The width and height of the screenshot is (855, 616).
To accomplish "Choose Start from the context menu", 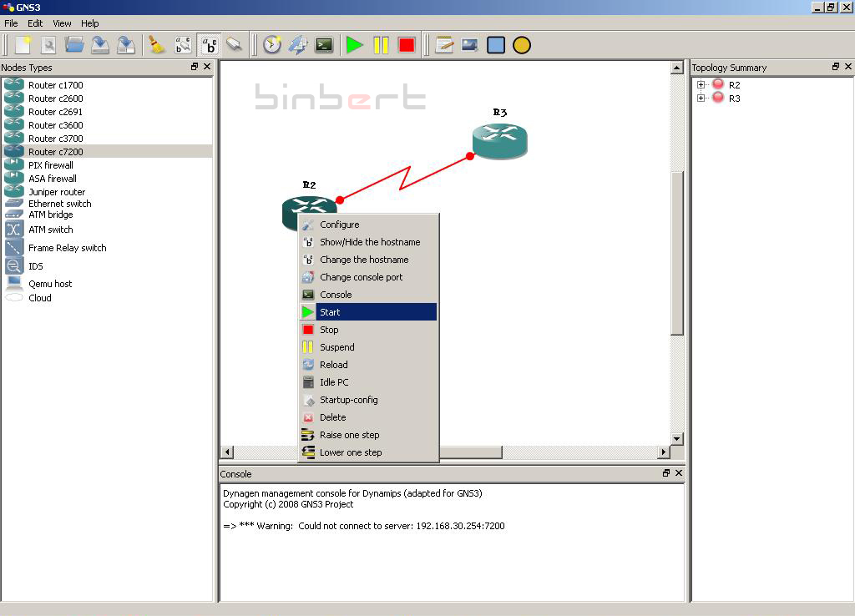I will point(368,312).
